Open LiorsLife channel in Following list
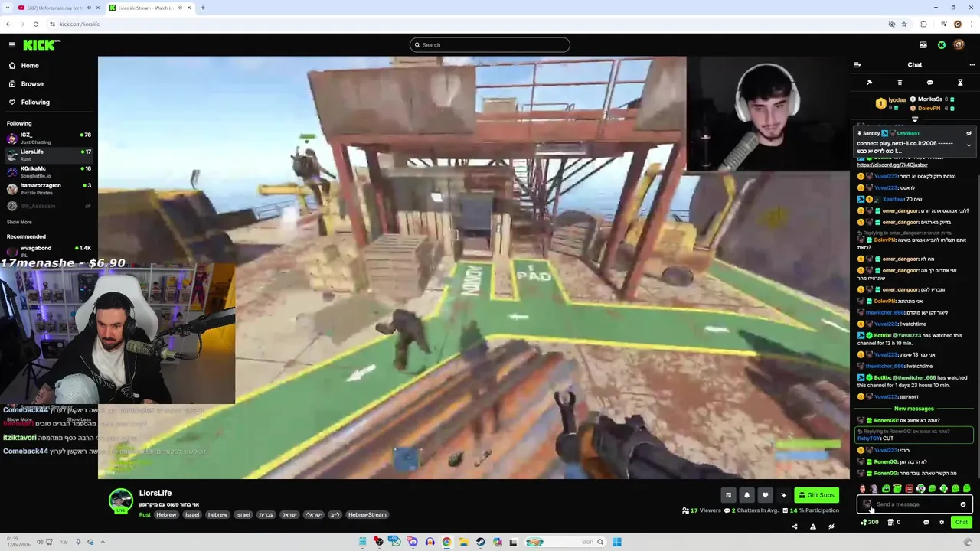Screen dimensions: 980x551 tap(48, 155)
